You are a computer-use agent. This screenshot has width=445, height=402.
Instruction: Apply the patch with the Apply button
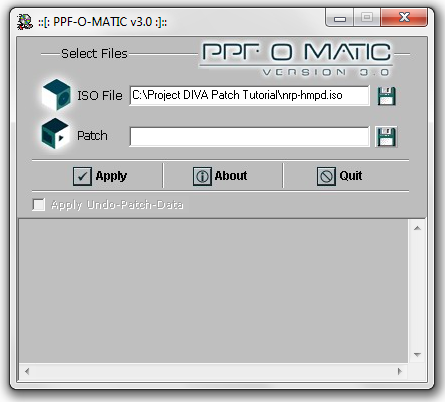100,176
